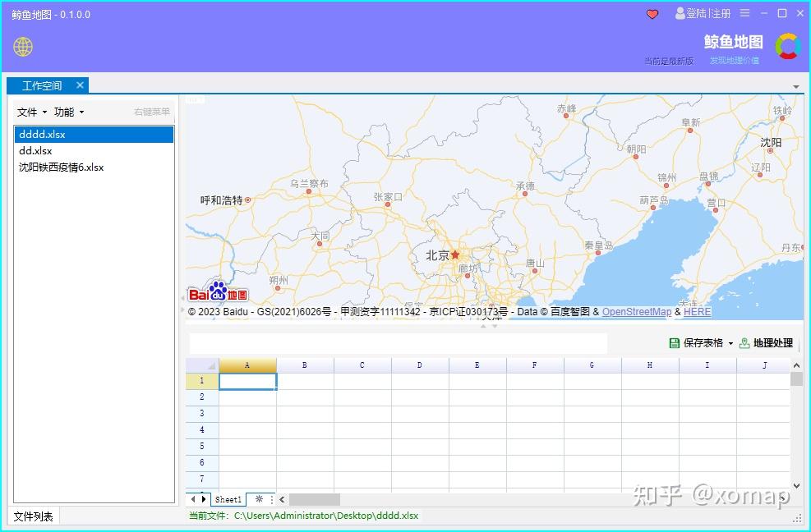
Task: Open the OpenStreetMap link
Action: pyautogui.click(x=637, y=312)
